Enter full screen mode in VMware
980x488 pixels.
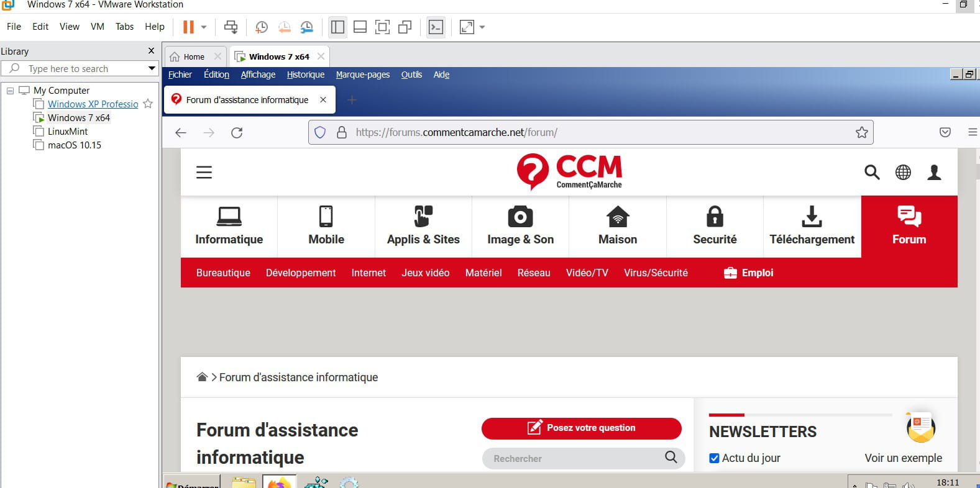pos(382,27)
